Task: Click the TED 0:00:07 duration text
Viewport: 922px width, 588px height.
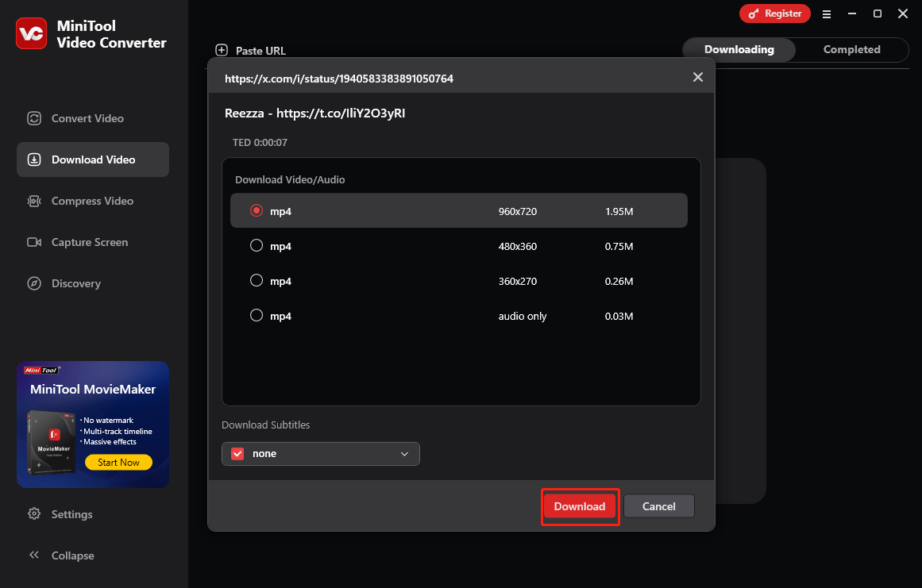Action: click(x=260, y=143)
